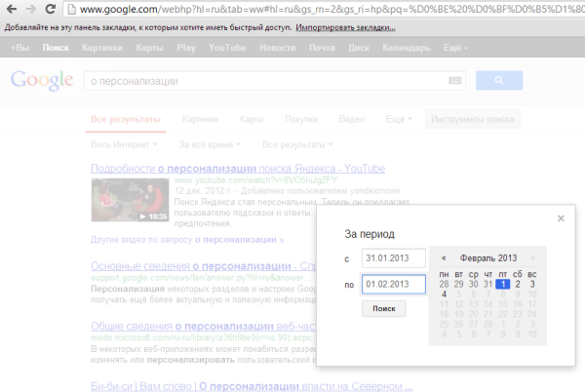Click the www.youtube.com/watch result URL

(255, 180)
